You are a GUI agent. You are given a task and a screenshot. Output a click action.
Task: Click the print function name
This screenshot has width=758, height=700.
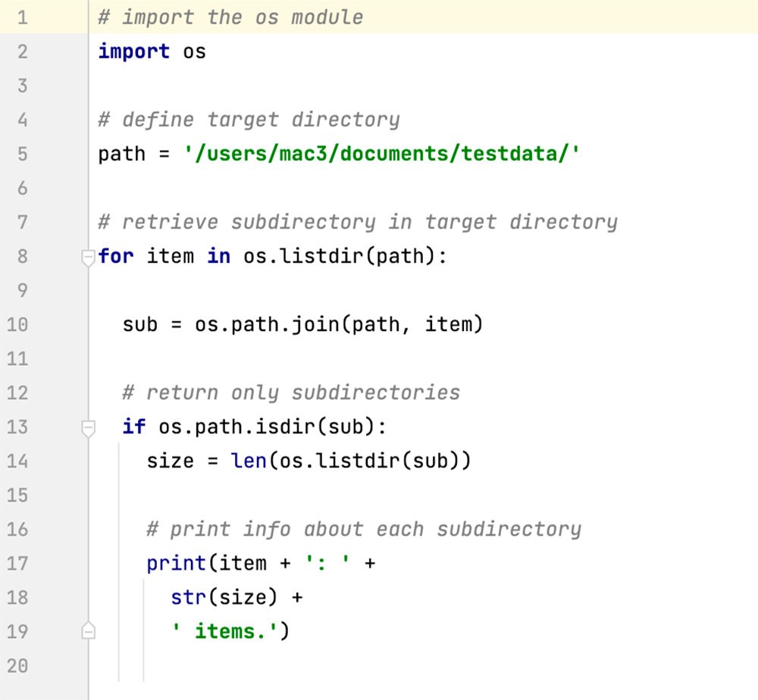click(x=176, y=564)
